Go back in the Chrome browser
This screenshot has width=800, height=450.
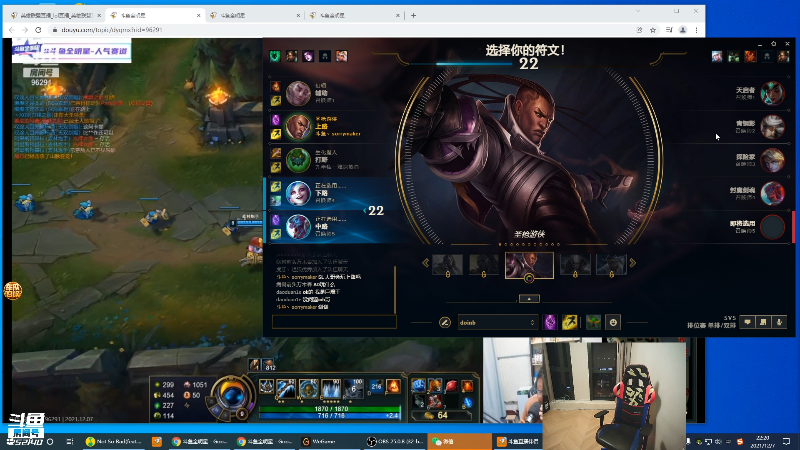[11, 30]
